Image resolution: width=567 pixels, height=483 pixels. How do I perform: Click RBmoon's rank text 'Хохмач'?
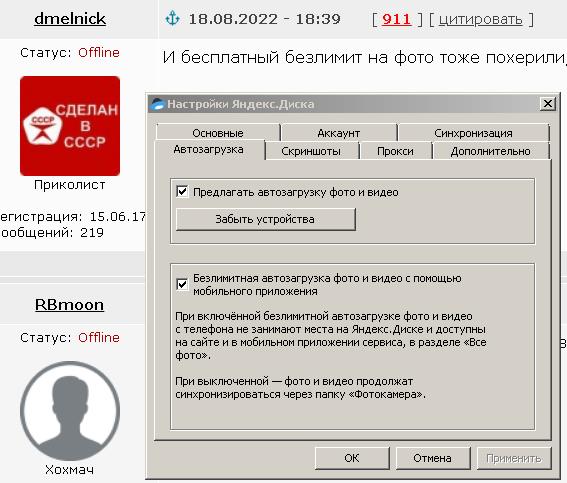[70, 470]
